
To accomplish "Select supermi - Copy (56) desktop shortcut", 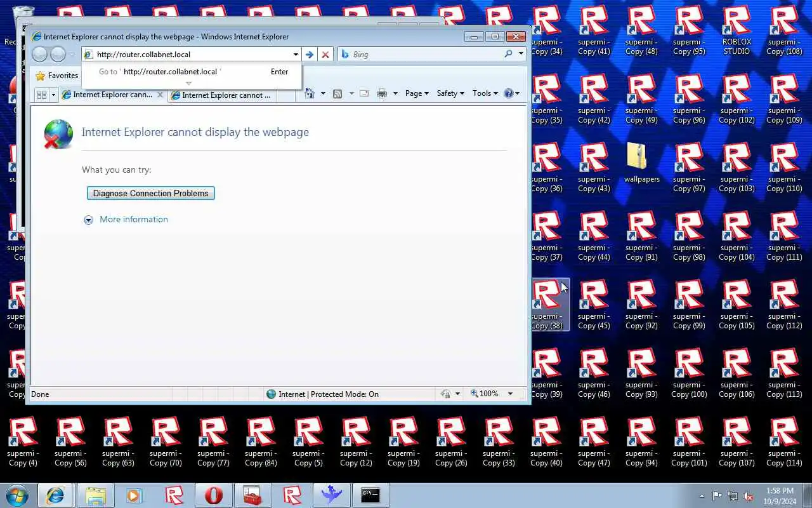I will coord(70,442).
